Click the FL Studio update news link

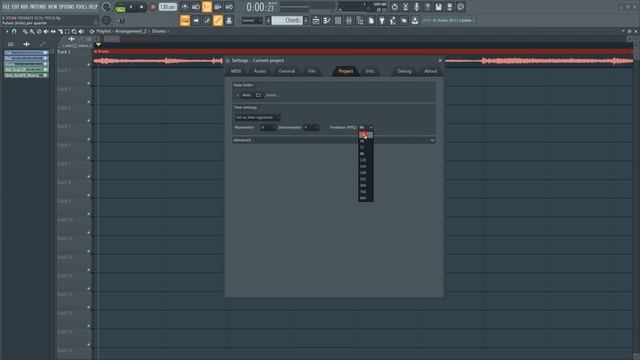448,20
